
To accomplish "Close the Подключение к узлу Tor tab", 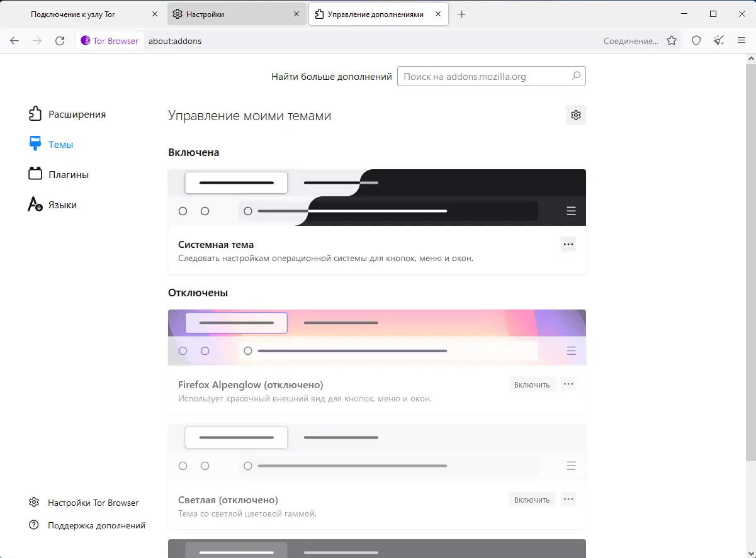I will [x=155, y=14].
